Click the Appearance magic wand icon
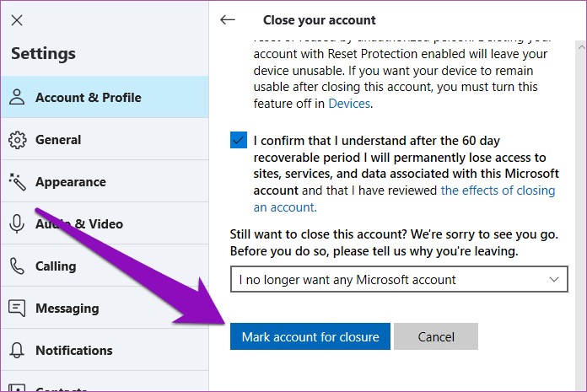 click(17, 182)
